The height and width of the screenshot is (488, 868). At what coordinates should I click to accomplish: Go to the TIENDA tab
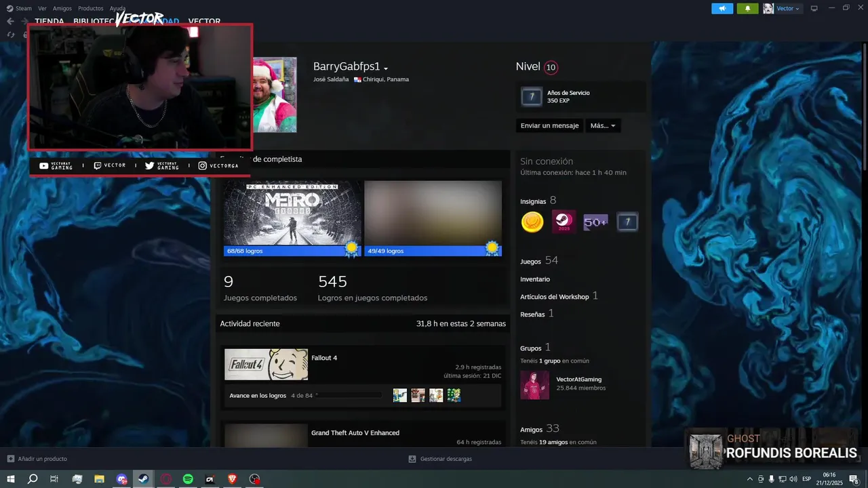(x=50, y=21)
